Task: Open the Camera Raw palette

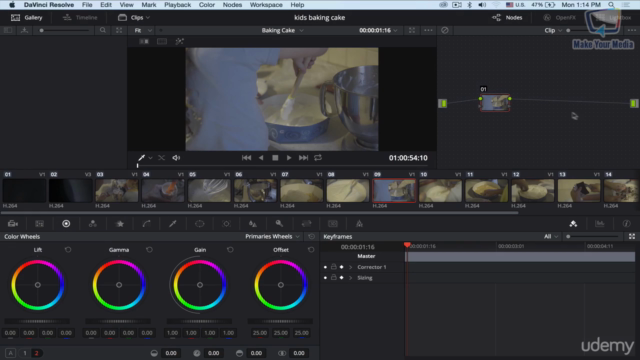Action: click(13, 224)
